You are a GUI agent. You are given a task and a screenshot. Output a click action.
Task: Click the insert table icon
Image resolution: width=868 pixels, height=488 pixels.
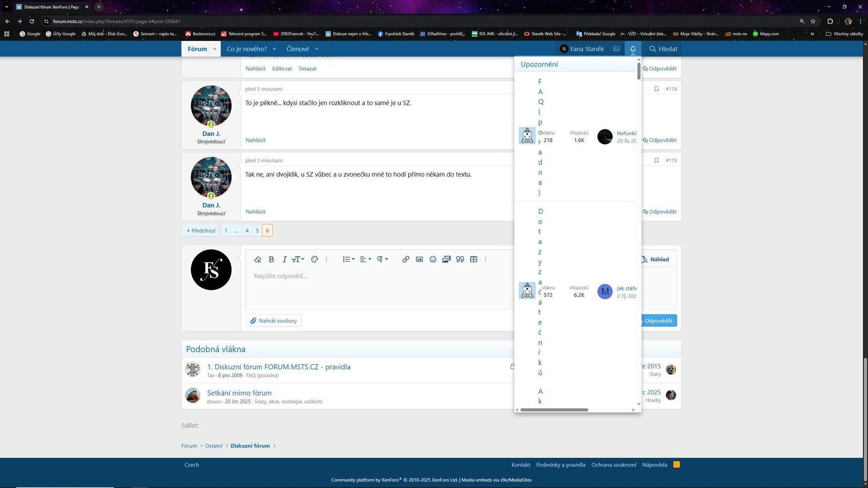pyautogui.click(x=473, y=259)
